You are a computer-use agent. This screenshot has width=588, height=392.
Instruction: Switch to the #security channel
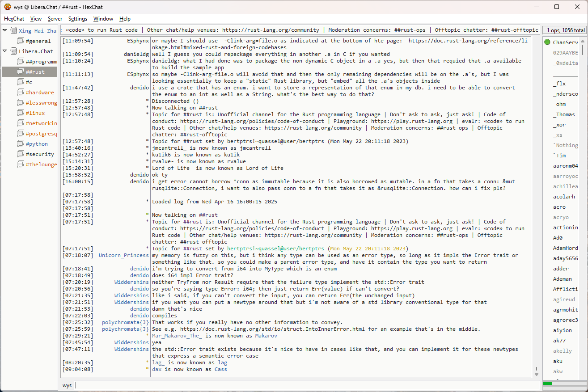click(40, 154)
